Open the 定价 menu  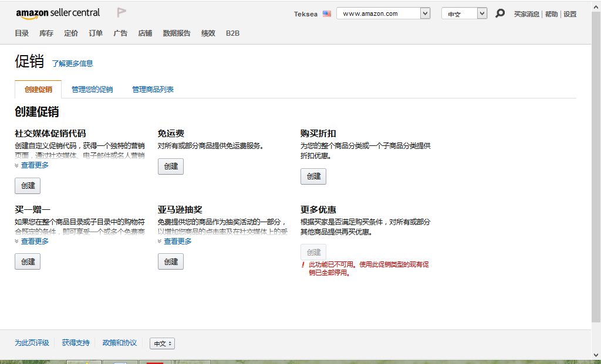tap(71, 33)
